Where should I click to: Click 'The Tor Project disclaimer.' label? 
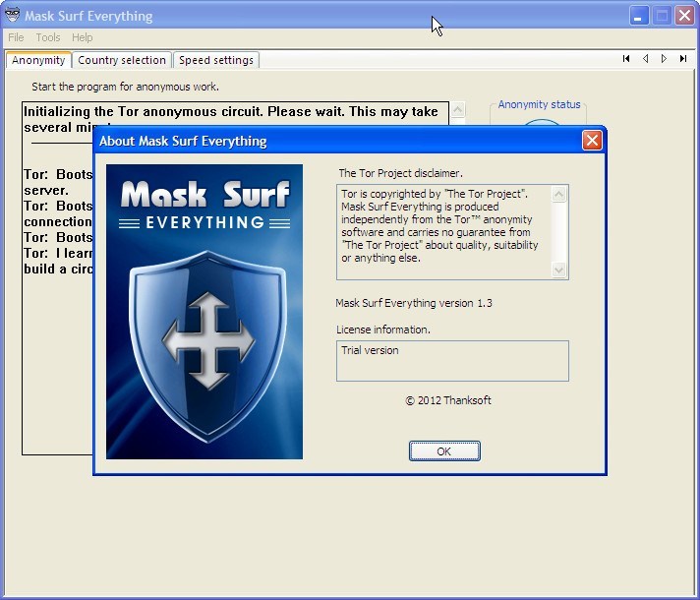coord(400,173)
